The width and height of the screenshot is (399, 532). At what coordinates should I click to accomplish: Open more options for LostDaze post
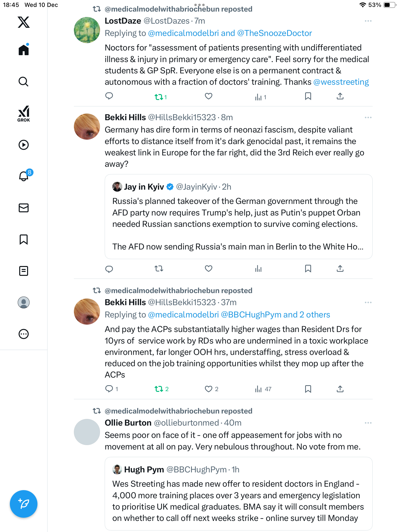click(x=368, y=21)
